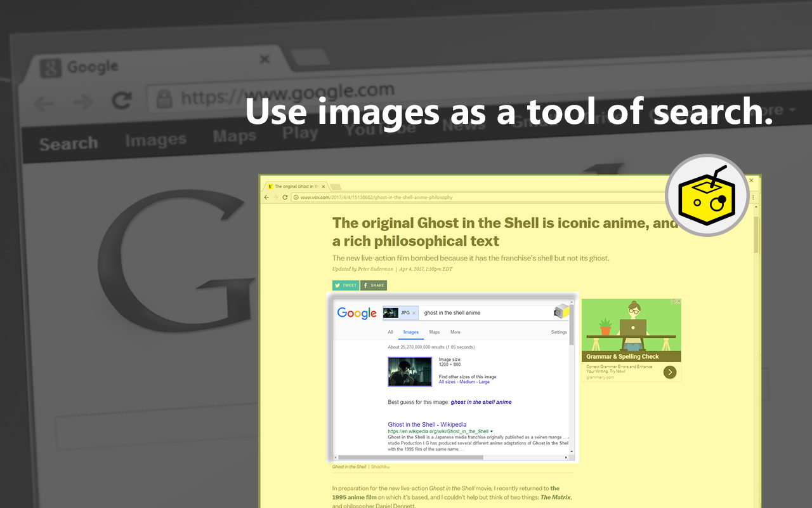This screenshot has height=508, width=812.
Task: Open Google search Settings
Action: click(x=559, y=332)
